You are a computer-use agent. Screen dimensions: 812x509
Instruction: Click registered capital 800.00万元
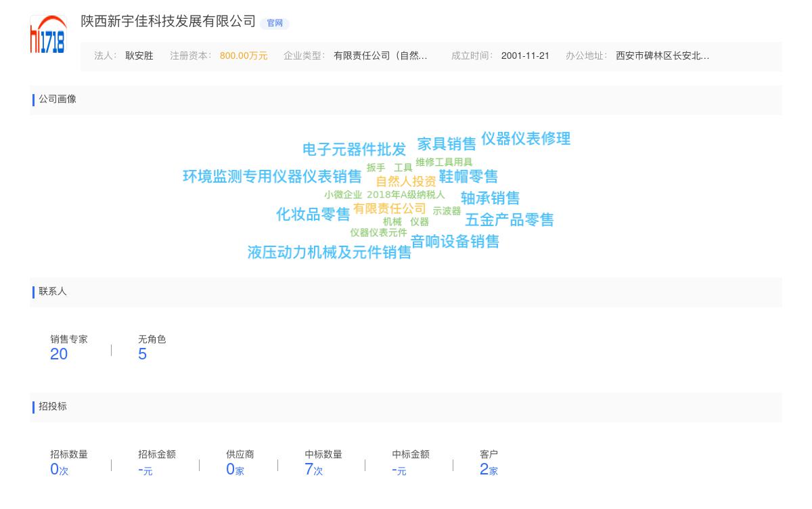coord(244,56)
